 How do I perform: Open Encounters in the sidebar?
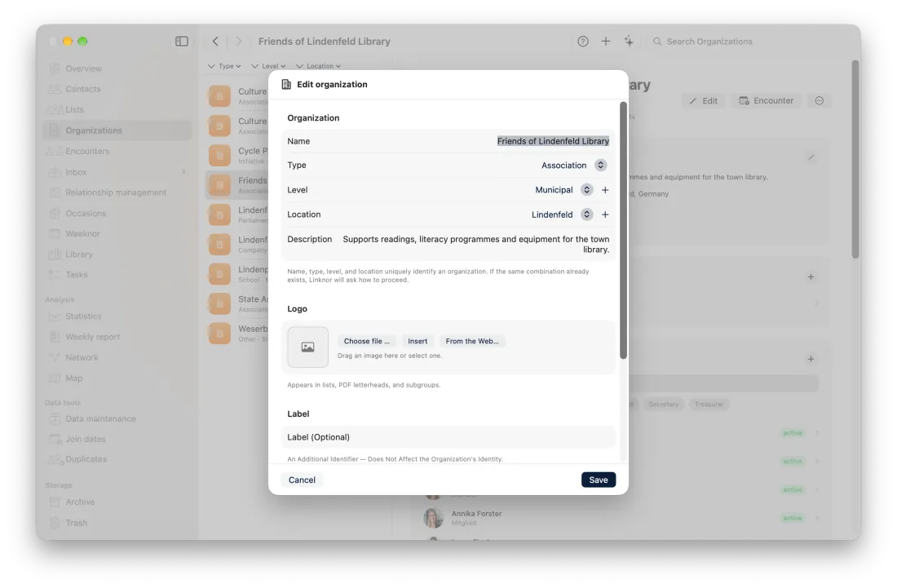[118, 151]
